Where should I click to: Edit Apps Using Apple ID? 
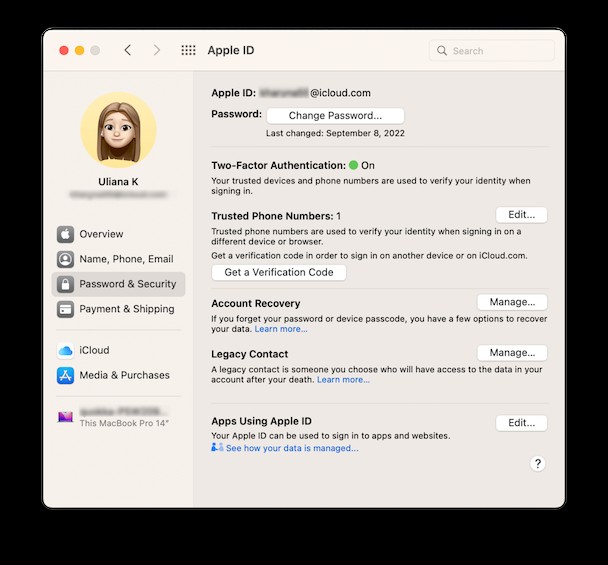pos(522,423)
